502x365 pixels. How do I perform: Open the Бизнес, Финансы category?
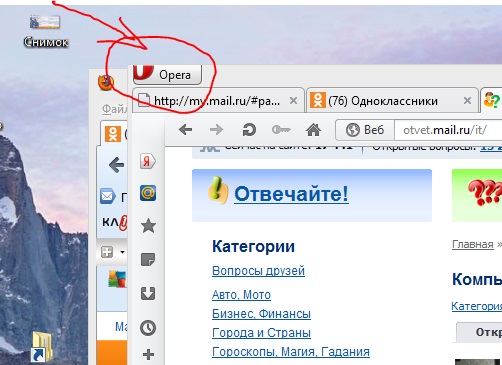pyautogui.click(x=261, y=314)
